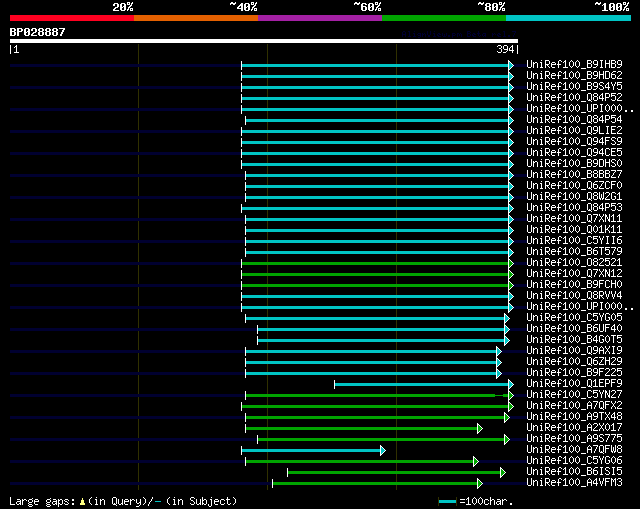
Task: Choose hit name UniRef100_C5YG06
Action: click(x=574, y=461)
